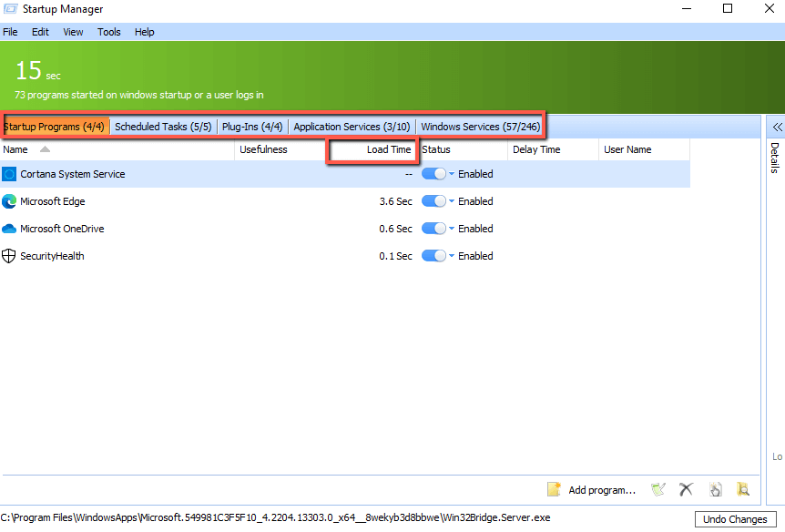Click the Status column header
785x532 pixels.
464,149
